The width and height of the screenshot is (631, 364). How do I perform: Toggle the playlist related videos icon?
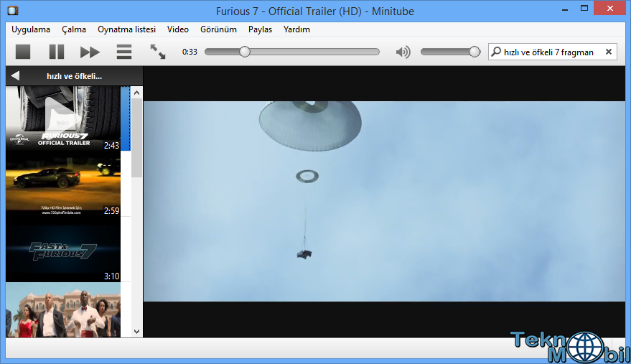pos(124,52)
